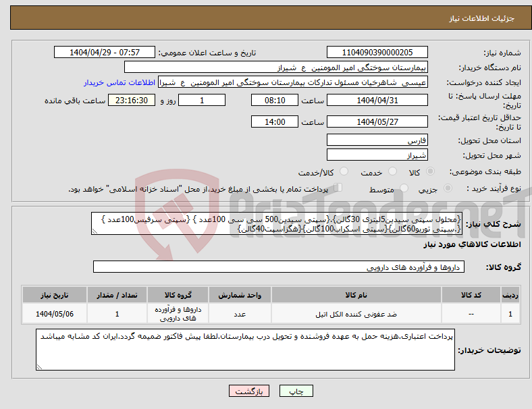This screenshot has height=409, width=532.
Task: Click the ساعت باقی مانده label
Action: pos(75,101)
